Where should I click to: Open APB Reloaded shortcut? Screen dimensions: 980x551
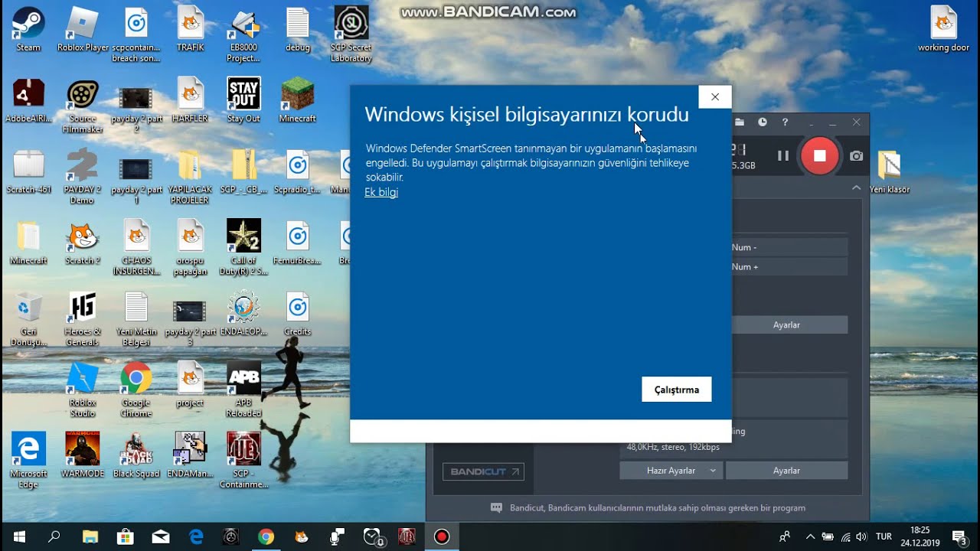point(243,390)
